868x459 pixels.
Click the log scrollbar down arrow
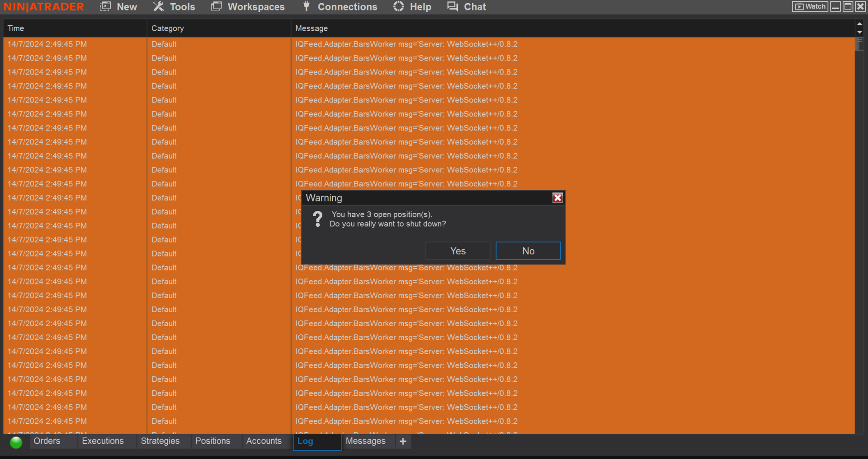click(859, 33)
